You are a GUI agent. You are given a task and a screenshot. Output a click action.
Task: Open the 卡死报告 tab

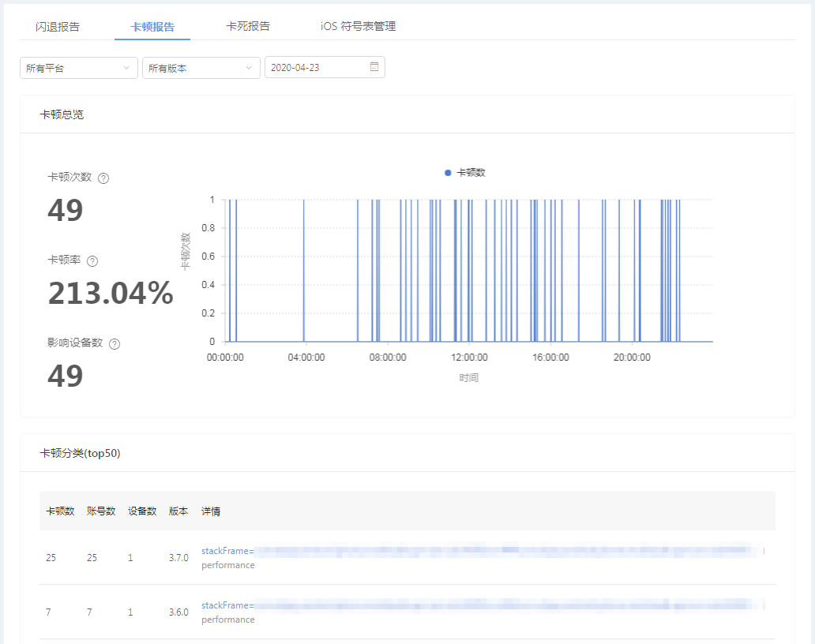point(248,27)
